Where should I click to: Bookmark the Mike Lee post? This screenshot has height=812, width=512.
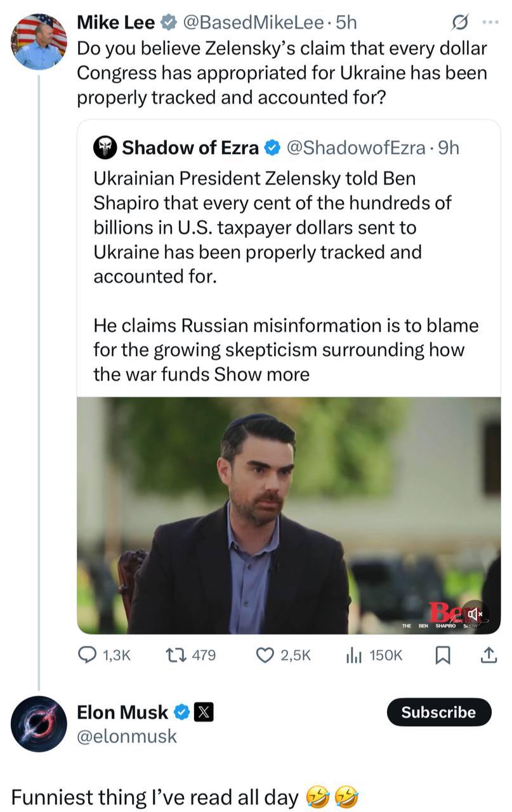442,655
